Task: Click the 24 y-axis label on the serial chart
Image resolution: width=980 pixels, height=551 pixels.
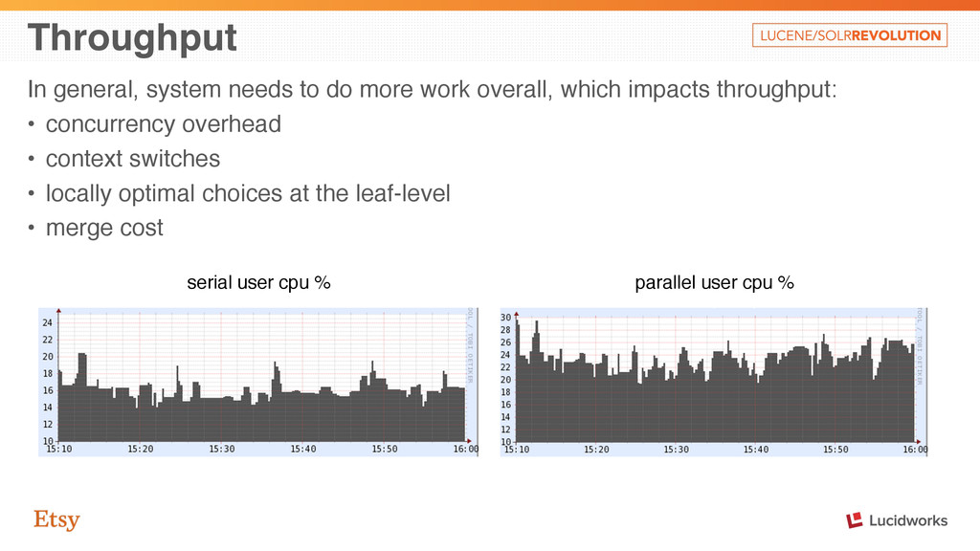Action: pyautogui.click(x=48, y=323)
